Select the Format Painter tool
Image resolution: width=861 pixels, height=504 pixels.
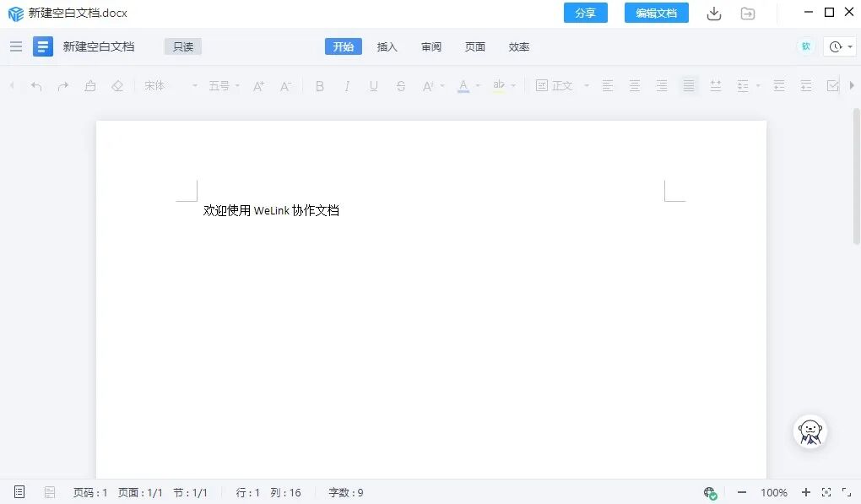click(x=90, y=85)
